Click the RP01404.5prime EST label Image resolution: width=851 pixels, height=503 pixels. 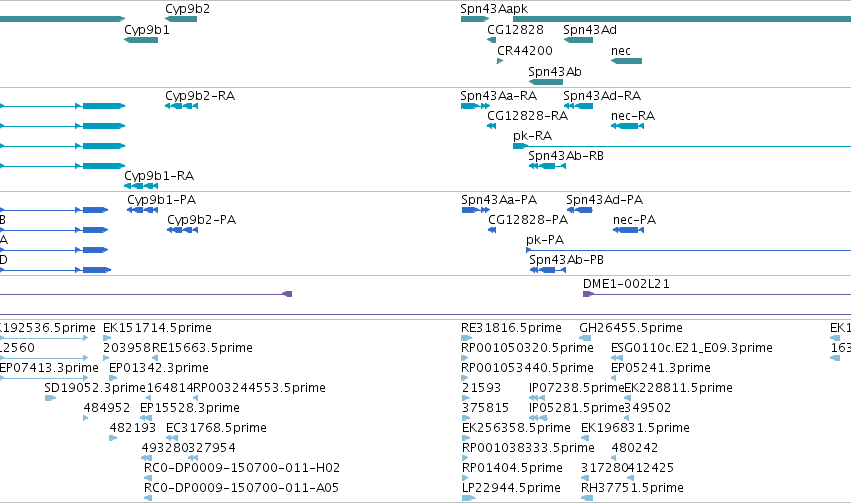[512, 468]
